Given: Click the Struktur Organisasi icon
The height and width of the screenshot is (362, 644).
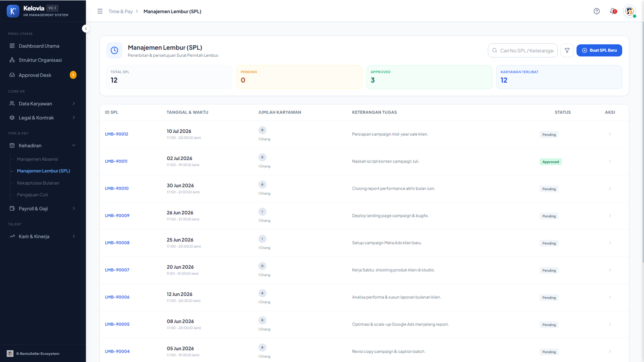Looking at the screenshot, I should tap(12, 60).
